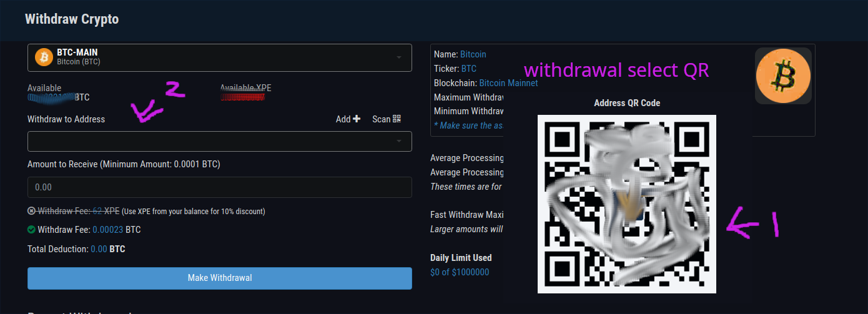Click the Bitcoin logo in coin selector
Viewport: 868px width, 314px height.
point(44,57)
